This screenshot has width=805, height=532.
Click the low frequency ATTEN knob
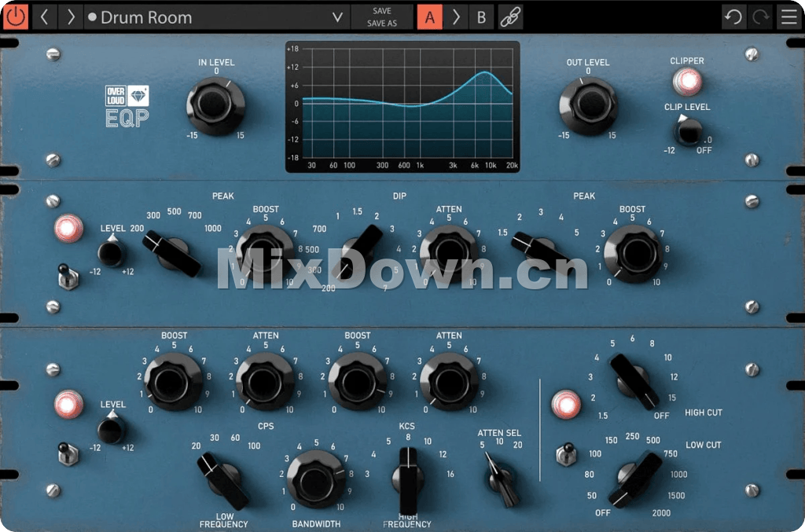pyautogui.click(x=265, y=381)
